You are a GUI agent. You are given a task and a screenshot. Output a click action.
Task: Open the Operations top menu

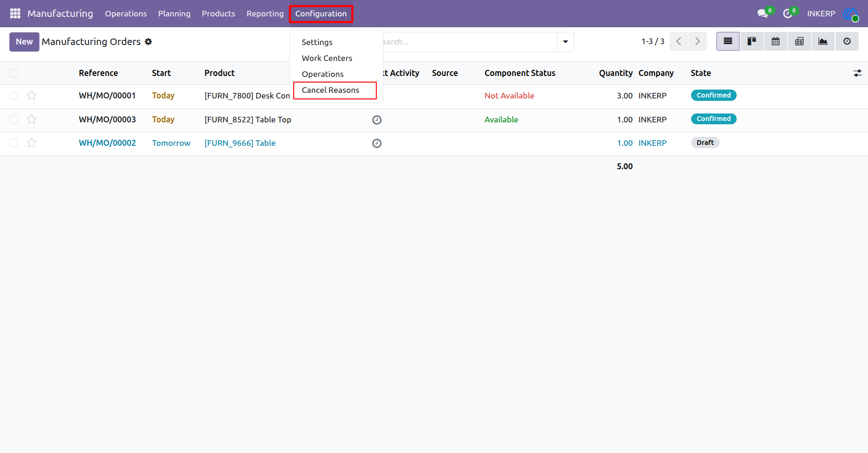point(126,14)
